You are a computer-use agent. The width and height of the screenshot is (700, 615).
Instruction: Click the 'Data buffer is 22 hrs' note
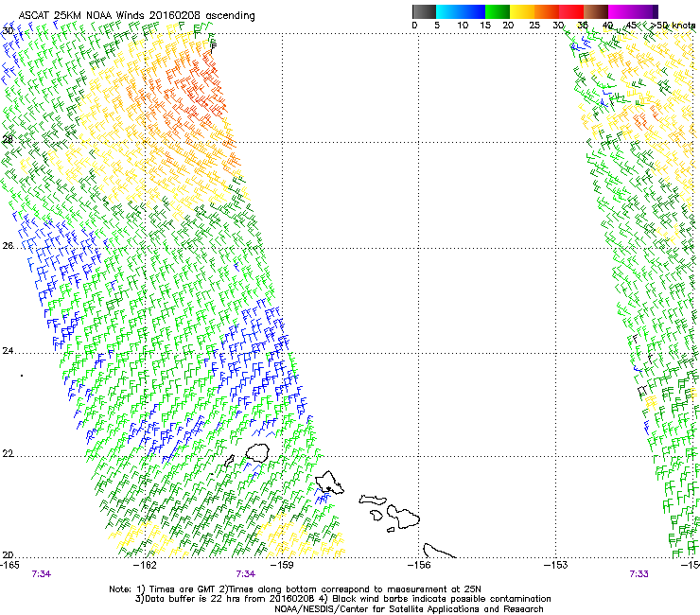point(342,599)
